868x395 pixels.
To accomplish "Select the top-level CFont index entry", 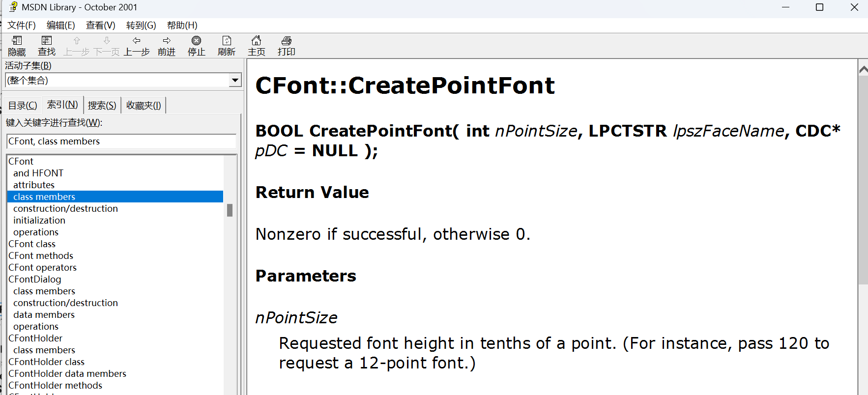I will [21, 161].
